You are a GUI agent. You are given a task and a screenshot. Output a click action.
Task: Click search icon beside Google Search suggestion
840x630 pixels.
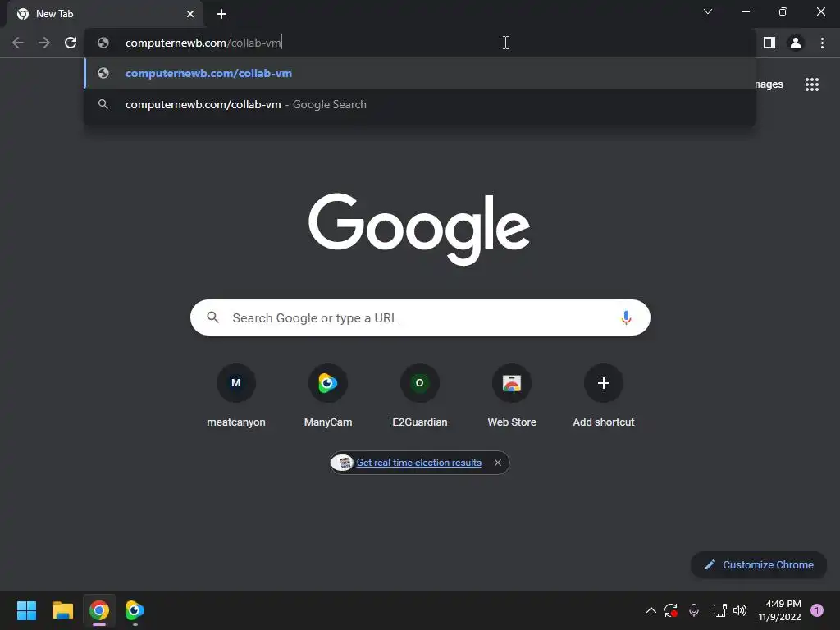click(103, 104)
